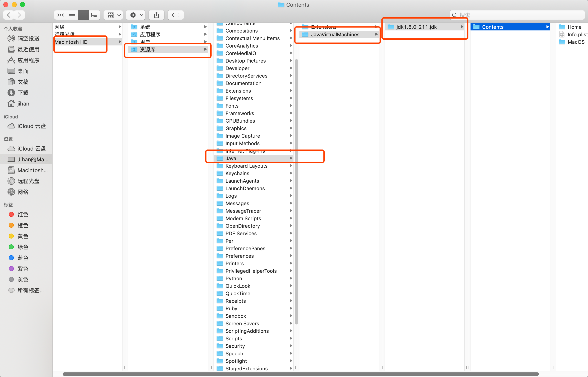Select the Network (网络) sidebar location
The width and height of the screenshot is (588, 377).
point(23,192)
